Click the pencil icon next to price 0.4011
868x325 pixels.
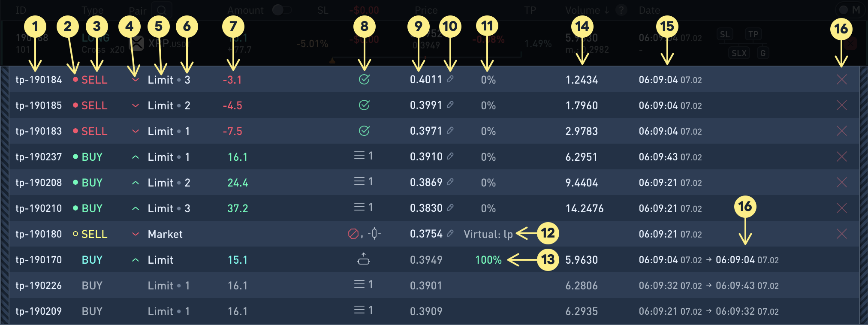click(x=450, y=79)
